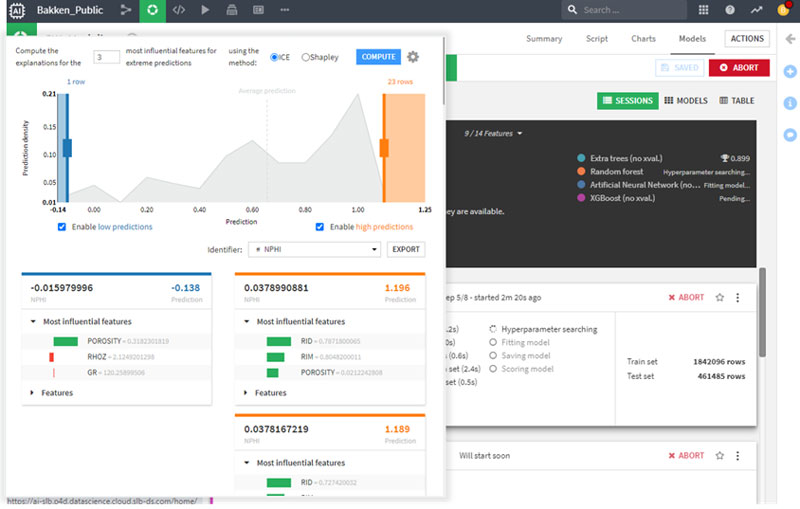Image resolution: width=800 pixels, height=509 pixels.
Task: Click the orange high predictions slider handle
Action: 384,148
